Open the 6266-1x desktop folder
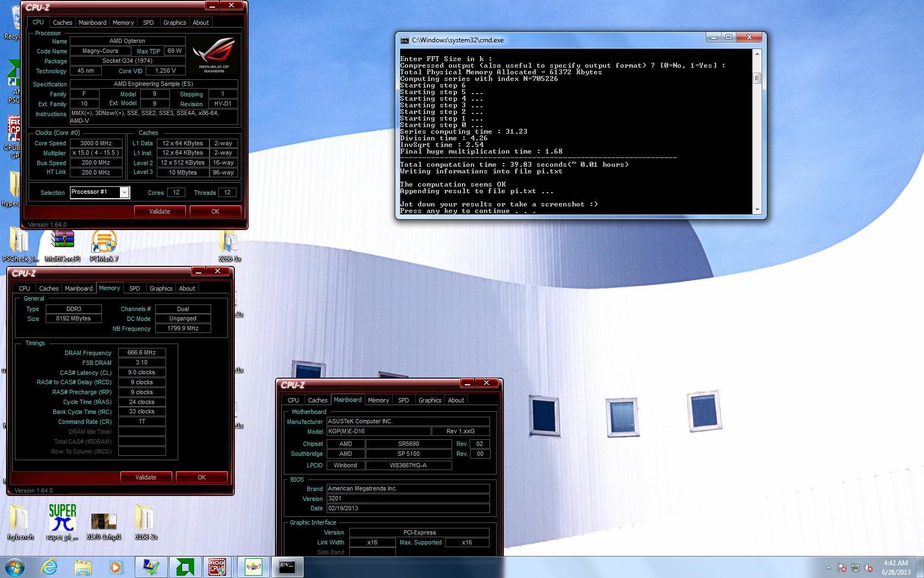 pos(229,246)
